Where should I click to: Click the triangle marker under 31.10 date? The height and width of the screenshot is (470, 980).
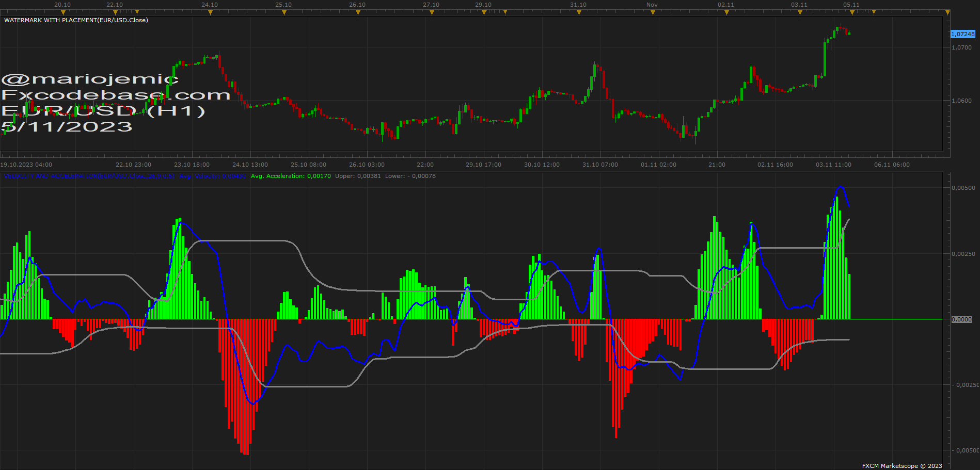point(579,12)
